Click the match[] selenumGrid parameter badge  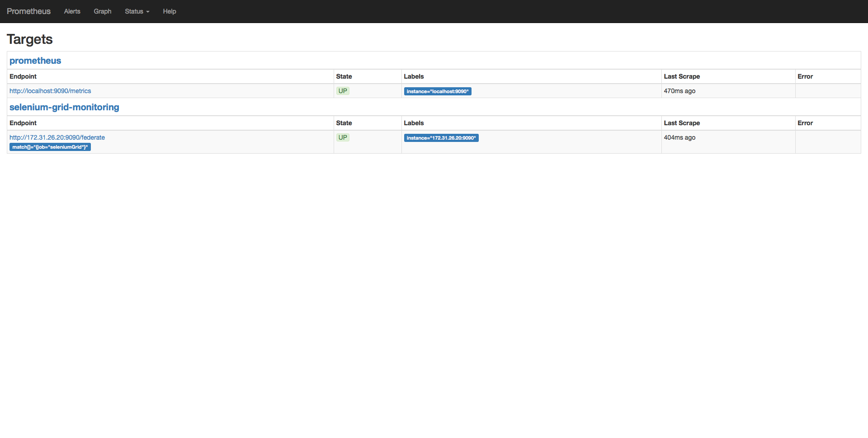tap(50, 147)
